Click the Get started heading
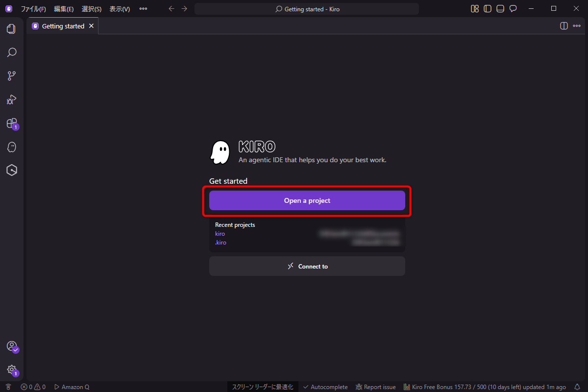 (228, 181)
